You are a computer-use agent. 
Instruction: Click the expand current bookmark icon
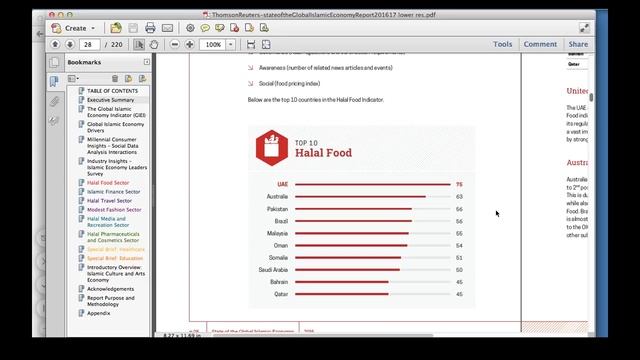click(142, 79)
